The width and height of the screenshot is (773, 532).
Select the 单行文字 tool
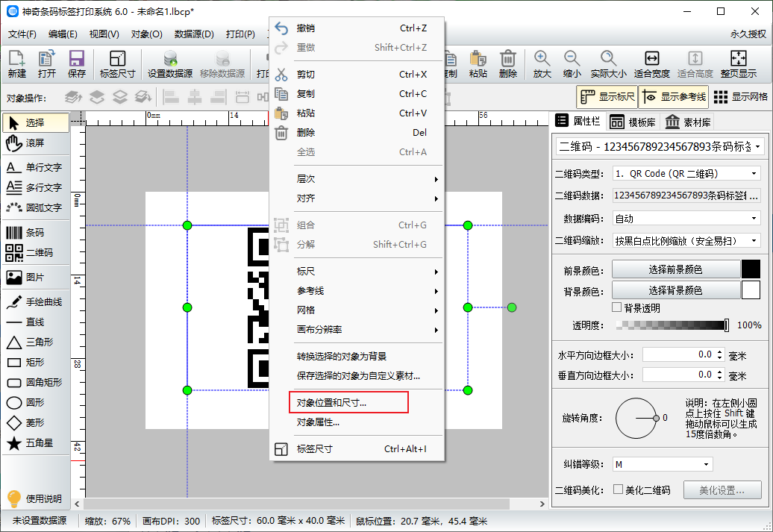[x=36, y=168]
